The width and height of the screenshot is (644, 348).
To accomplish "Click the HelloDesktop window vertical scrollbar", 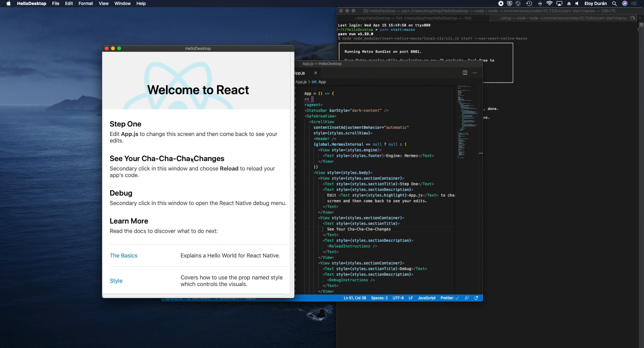I will tap(292, 121).
